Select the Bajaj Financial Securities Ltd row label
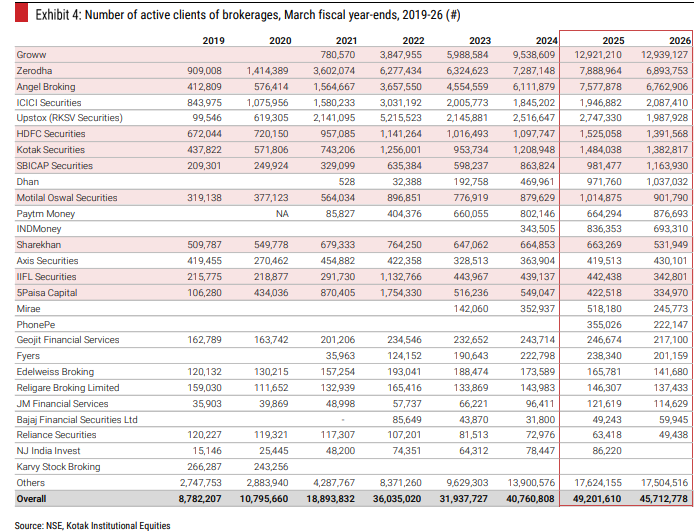Image resolution: width=694 pixels, height=531 pixels. pyautogui.click(x=77, y=419)
